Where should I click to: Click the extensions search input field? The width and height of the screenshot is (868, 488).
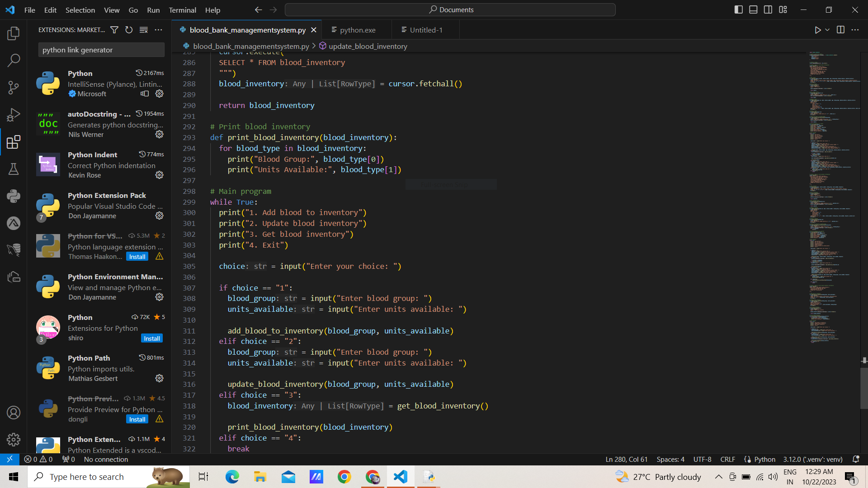101,50
